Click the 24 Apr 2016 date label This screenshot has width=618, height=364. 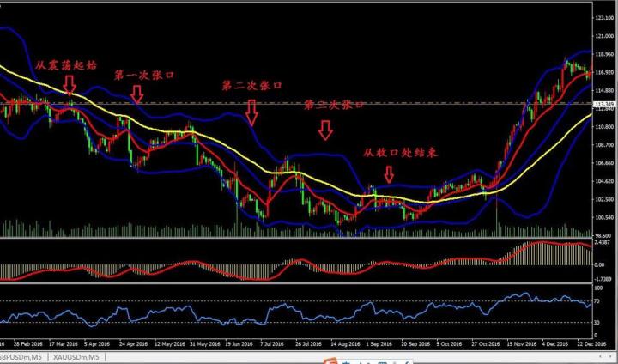point(133,344)
